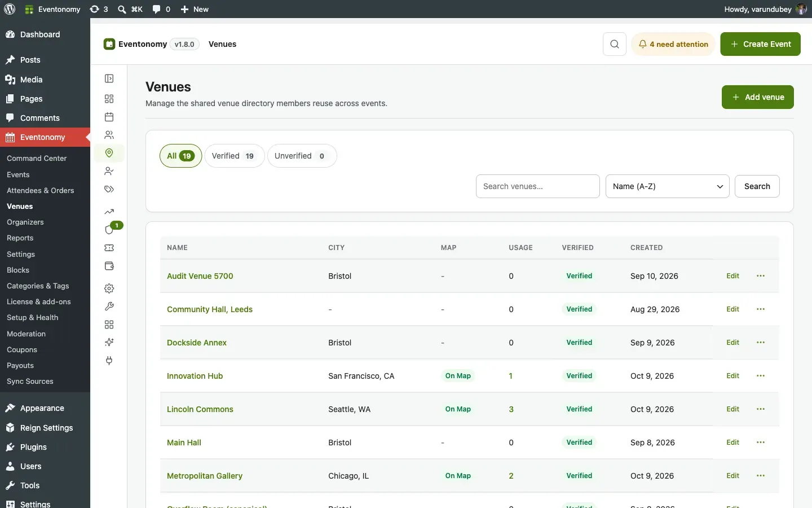Click usage count 3 for Lincoln Commons

pyautogui.click(x=511, y=409)
